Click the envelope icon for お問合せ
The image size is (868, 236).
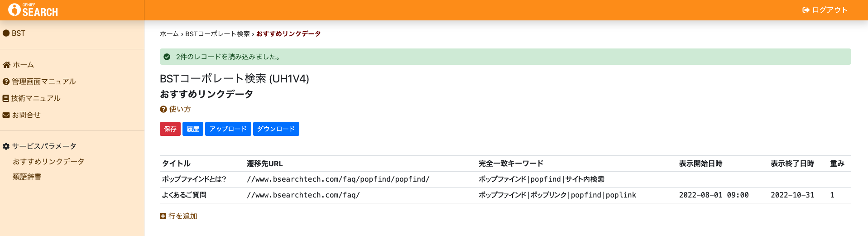click(6, 115)
